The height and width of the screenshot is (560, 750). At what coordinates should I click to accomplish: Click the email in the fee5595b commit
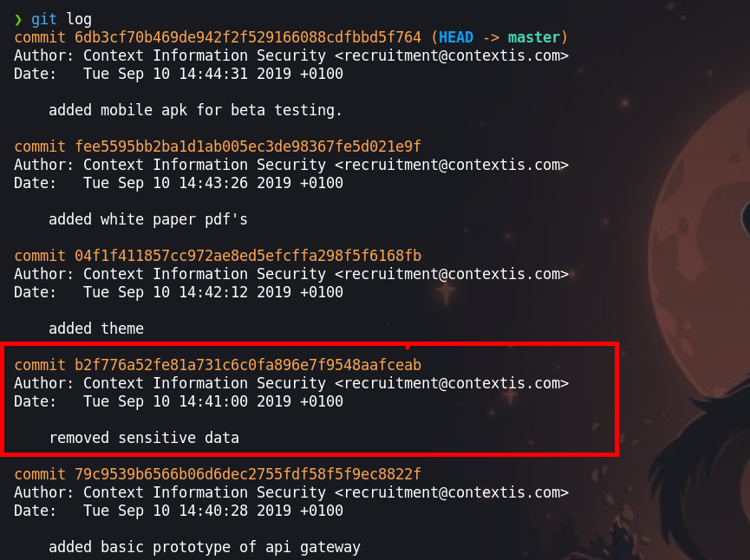click(452, 165)
